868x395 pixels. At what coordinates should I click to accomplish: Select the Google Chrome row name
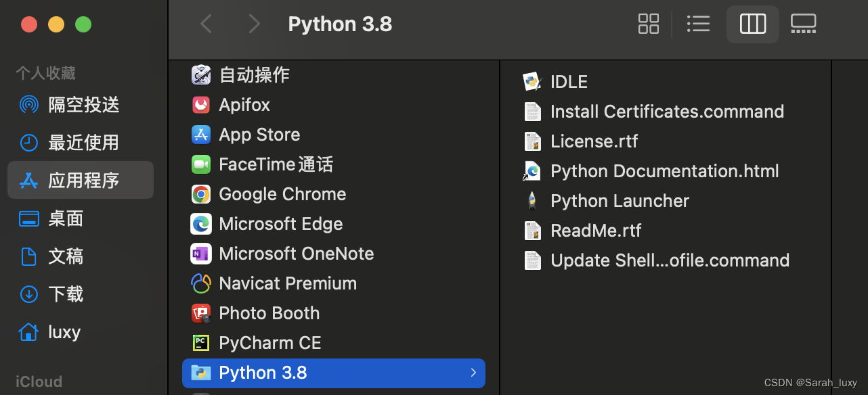tap(282, 194)
